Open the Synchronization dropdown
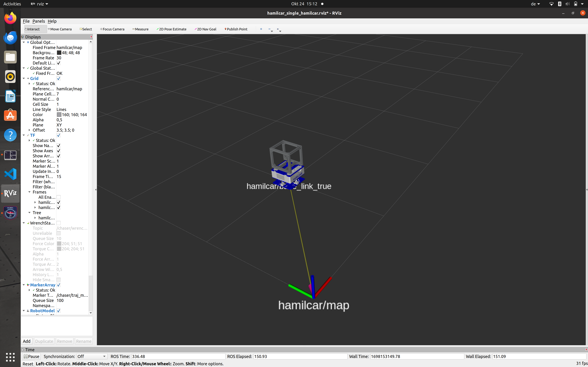This screenshot has height=367, width=588. coord(92,356)
